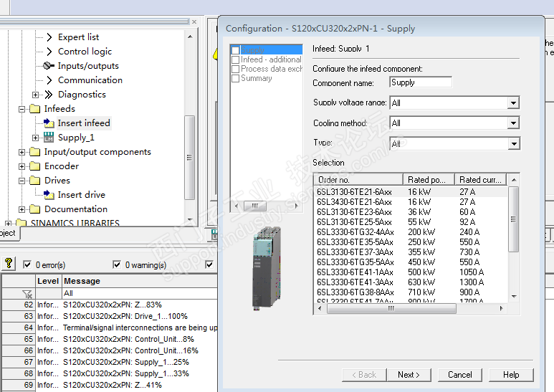Toggle the 0 error(s) checkbox

tap(27, 264)
